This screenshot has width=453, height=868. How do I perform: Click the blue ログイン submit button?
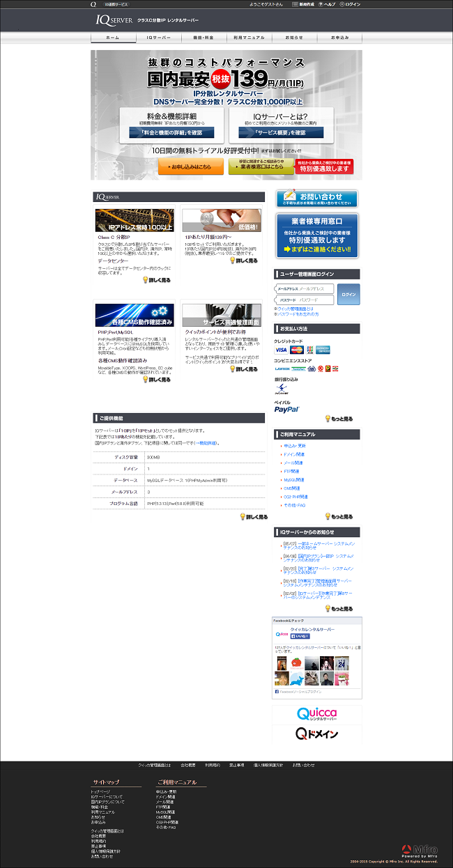click(349, 295)
